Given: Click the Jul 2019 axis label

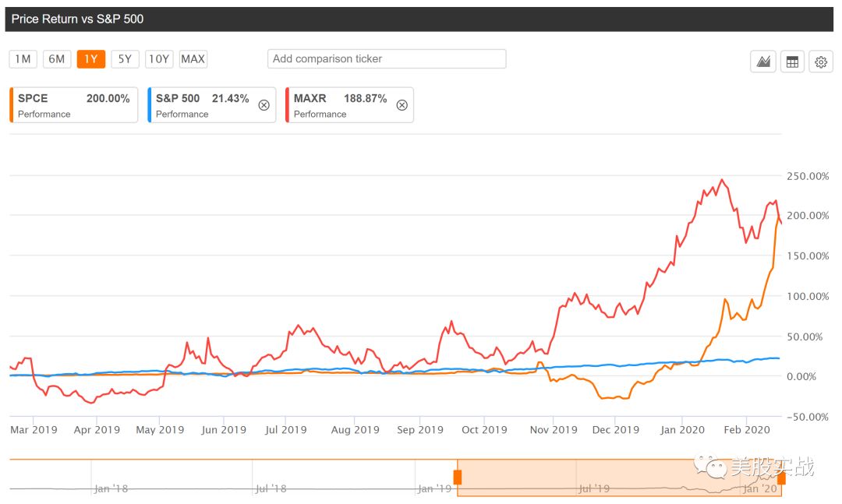Looking at the screenshot, I should click(x=285, y=430).
